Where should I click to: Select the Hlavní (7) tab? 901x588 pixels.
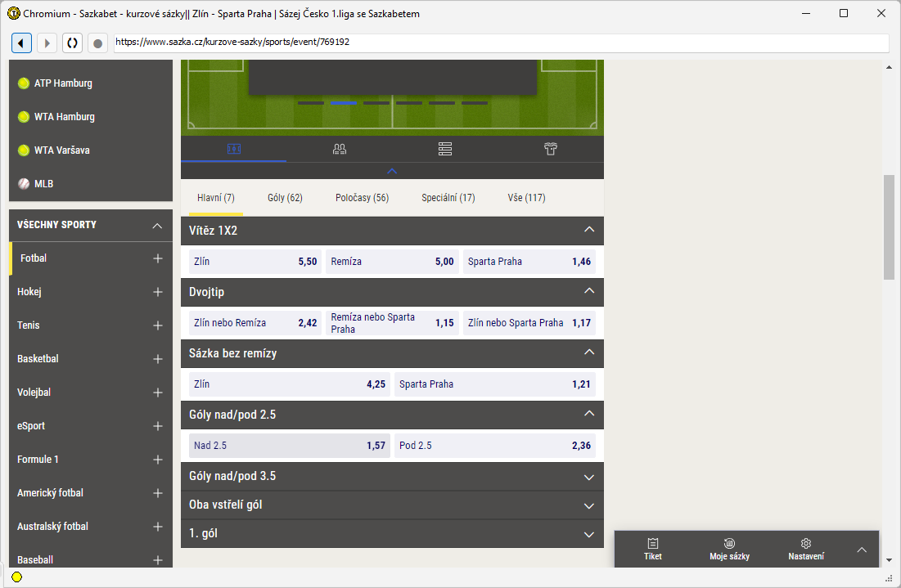(216, 198)
